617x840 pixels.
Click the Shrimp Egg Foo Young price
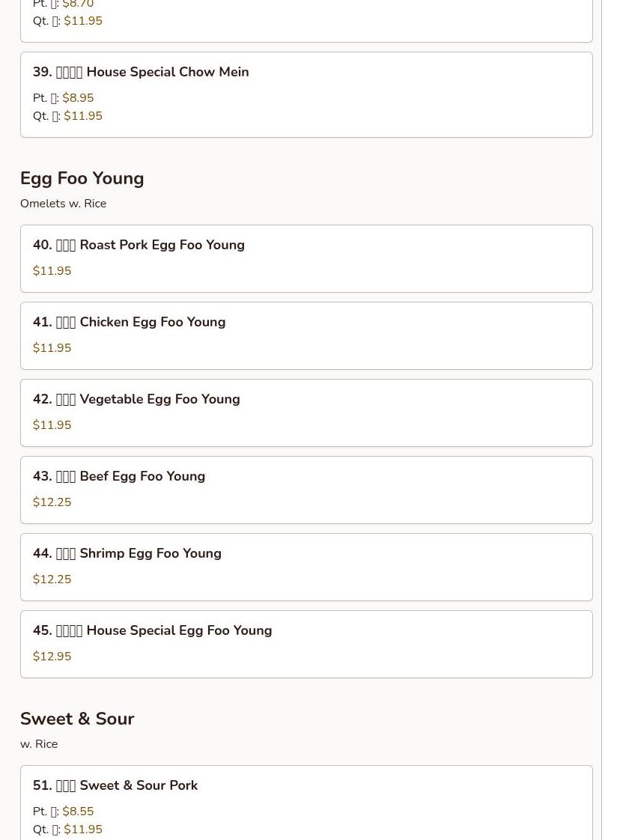point(52,579)
